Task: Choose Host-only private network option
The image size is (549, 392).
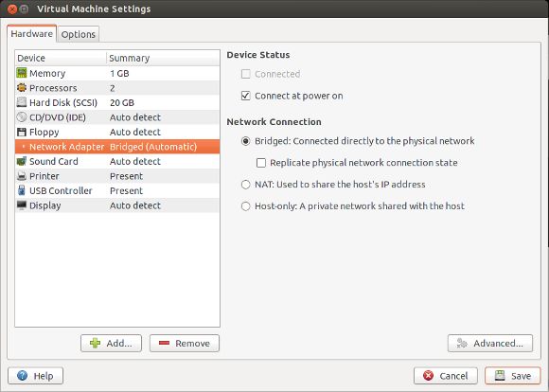Action: pos(246,206)
